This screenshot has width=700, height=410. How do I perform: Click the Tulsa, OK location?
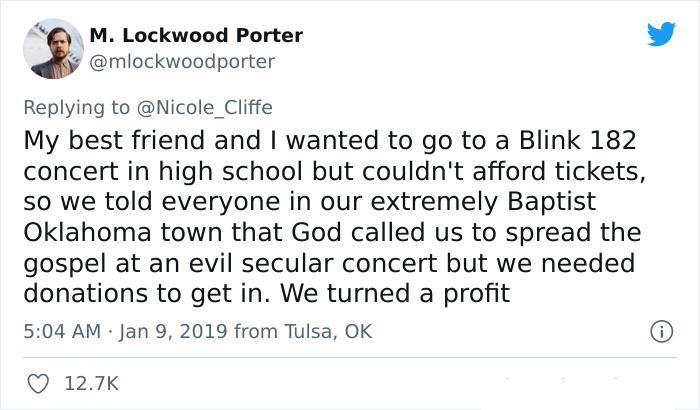pos(328,331)
